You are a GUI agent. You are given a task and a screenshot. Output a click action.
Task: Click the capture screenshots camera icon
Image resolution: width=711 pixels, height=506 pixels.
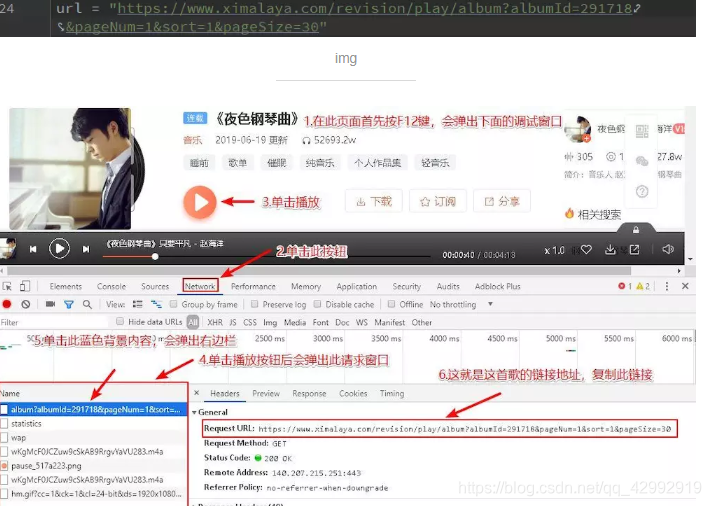click(x=50, y=304)
